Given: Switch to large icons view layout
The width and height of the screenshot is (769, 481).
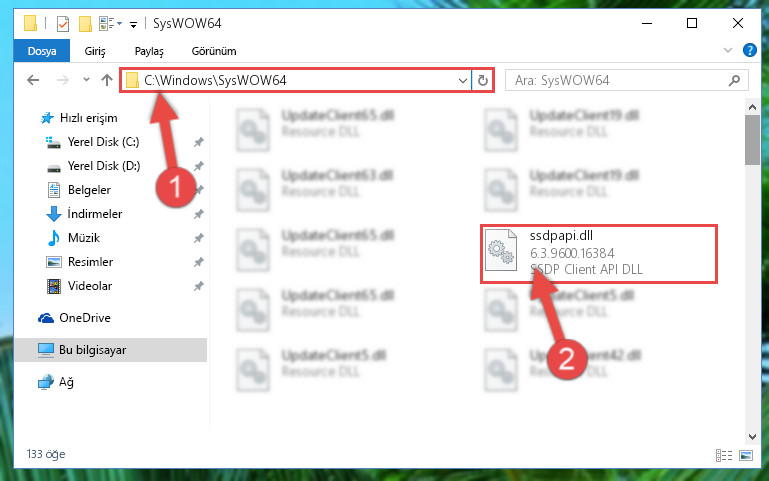Looking at the screenshot, I should 746,456.
